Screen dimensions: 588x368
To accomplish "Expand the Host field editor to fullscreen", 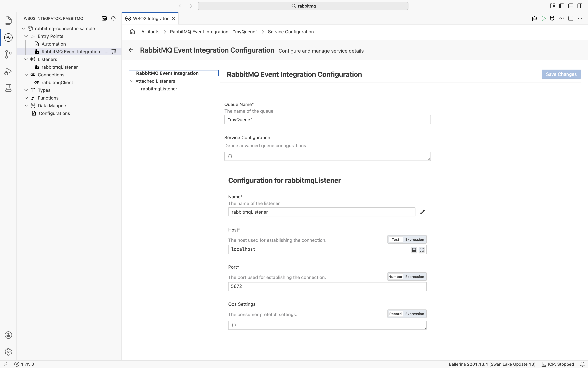I will pyautogui.click(x=422, y=250).
